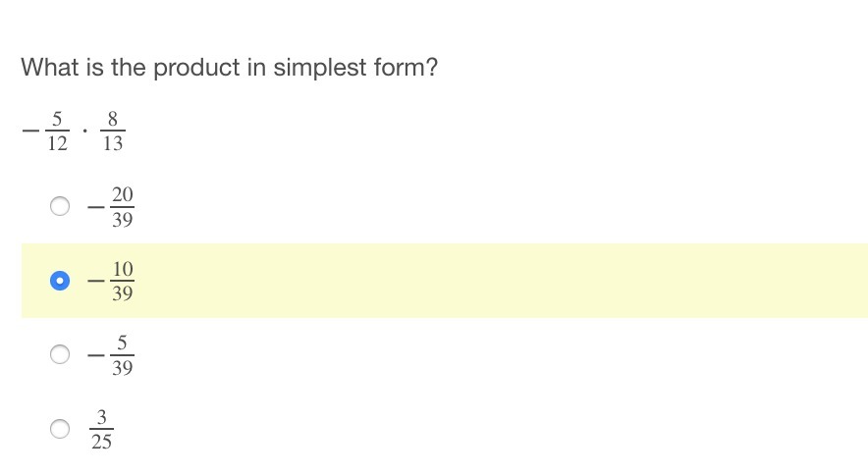Click the numerator 10 in highlighted answer
This screenshot has width=868, height=476.
pos(123,269)
